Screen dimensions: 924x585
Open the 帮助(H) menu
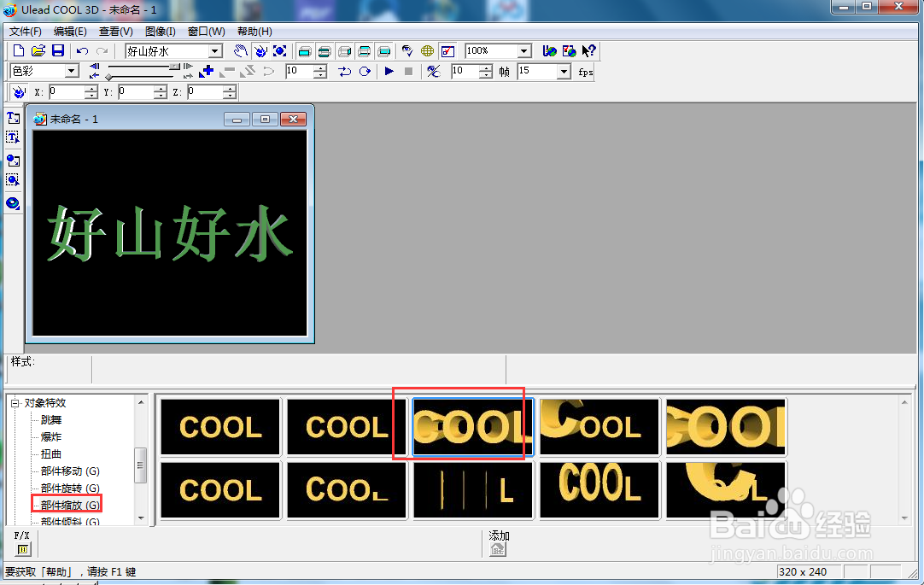click(254, 32)
